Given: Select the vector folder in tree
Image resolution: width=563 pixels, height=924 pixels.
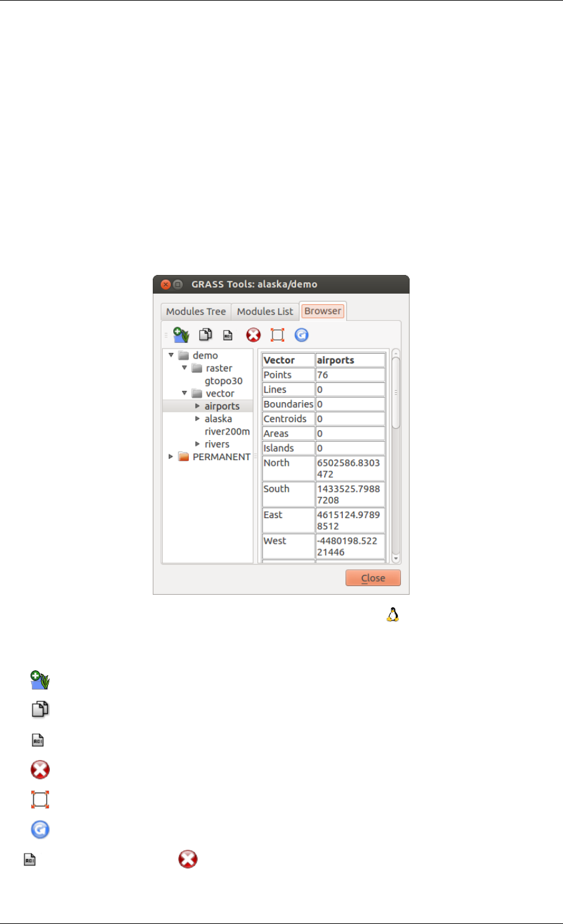Looking at the screenshot, I should 220,393.
